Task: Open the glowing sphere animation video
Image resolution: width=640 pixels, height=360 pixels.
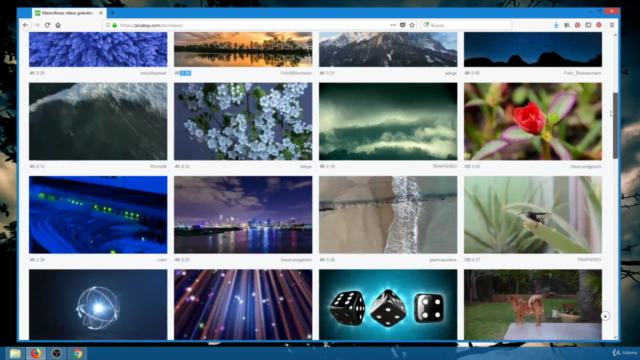Action: [98, 304]
